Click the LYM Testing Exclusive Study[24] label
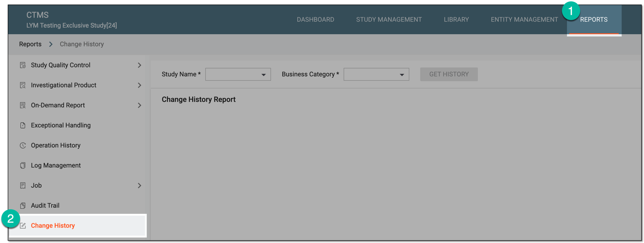Viewport: 644px width, 243px height. pos(72,25)
